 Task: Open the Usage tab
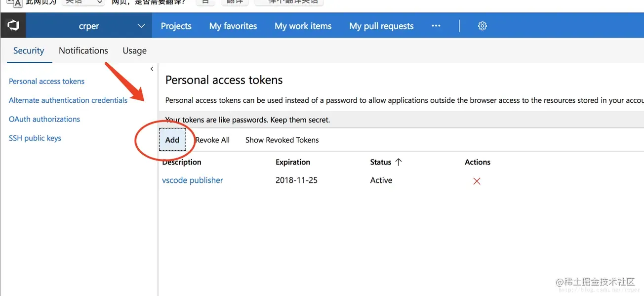point(134,50)
